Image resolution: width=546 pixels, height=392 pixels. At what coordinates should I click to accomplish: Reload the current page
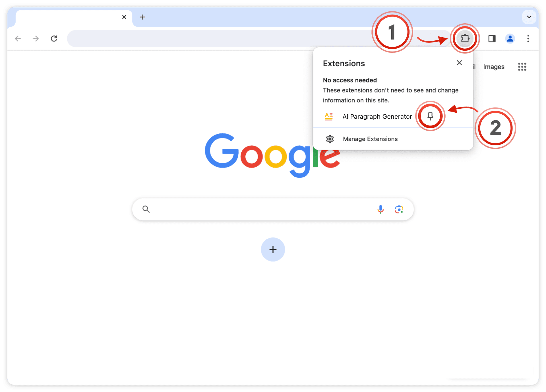click(54, 38)
